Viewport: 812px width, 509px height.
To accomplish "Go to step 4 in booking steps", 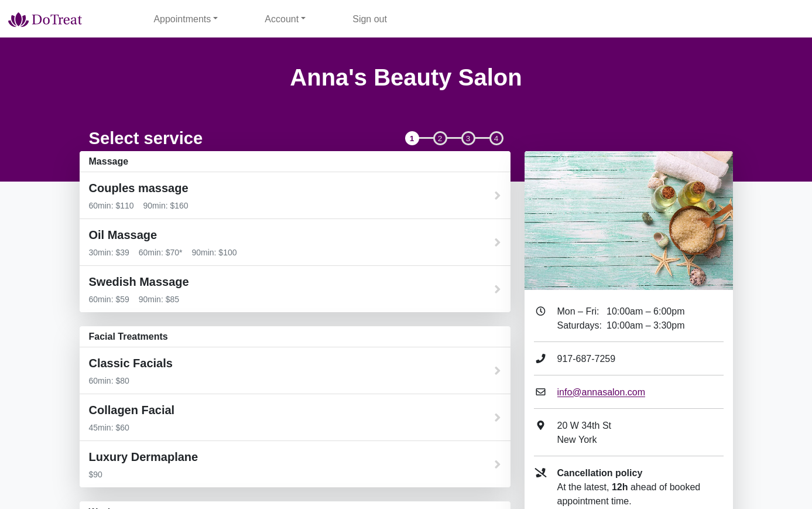I will (x=496, y=139).
